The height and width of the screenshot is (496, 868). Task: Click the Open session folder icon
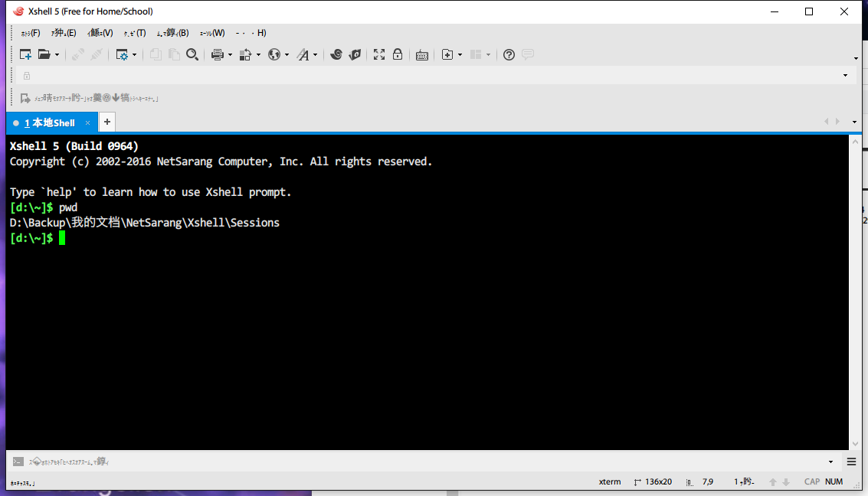pos(44,54)
